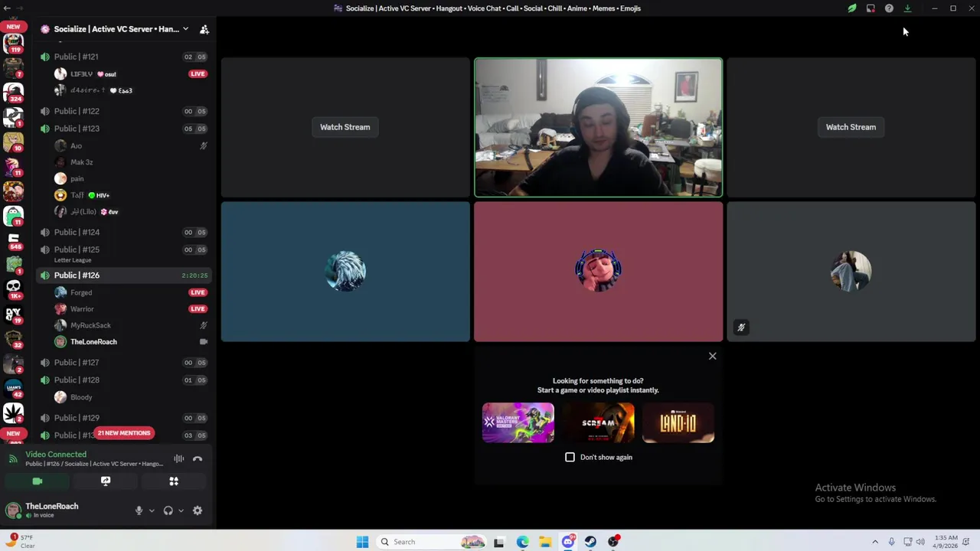This screenshot has height=551, width=980.
Task: Open the noise suppression waveform icon
Action: coord(178,459)
